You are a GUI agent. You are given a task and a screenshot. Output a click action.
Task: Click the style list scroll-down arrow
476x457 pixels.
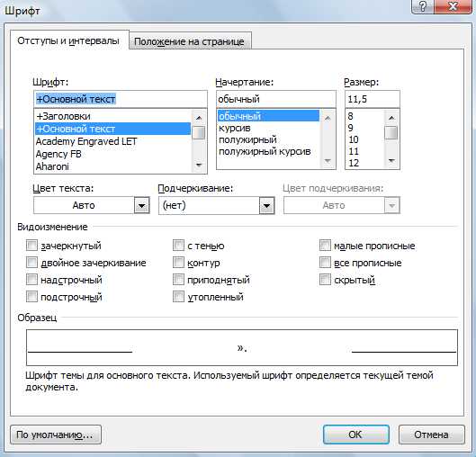[x=328, y=160]
